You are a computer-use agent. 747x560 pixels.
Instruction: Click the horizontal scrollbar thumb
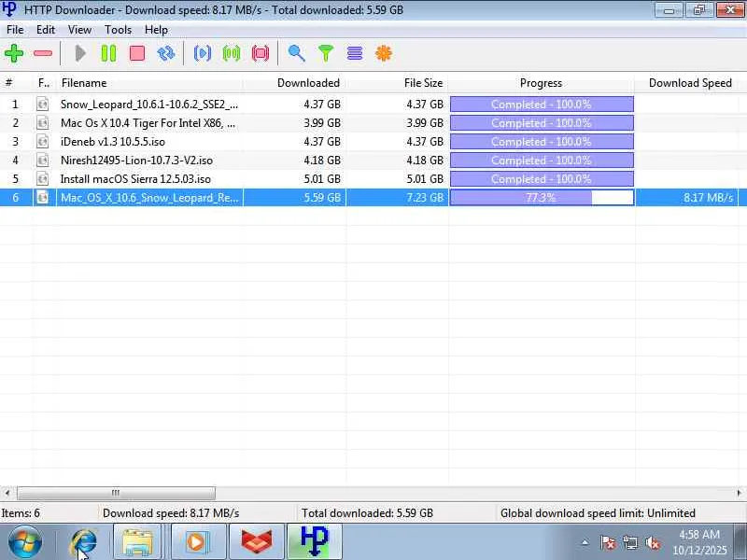click(116, 493)
